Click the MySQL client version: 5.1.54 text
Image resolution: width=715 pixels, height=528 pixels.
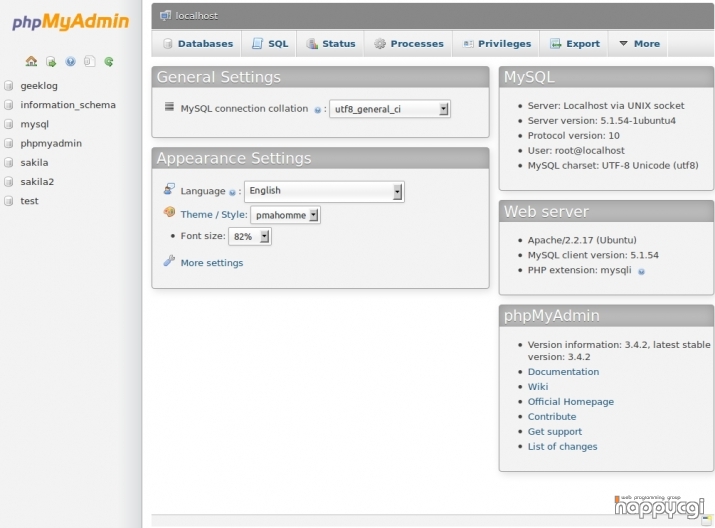point(593,255)
